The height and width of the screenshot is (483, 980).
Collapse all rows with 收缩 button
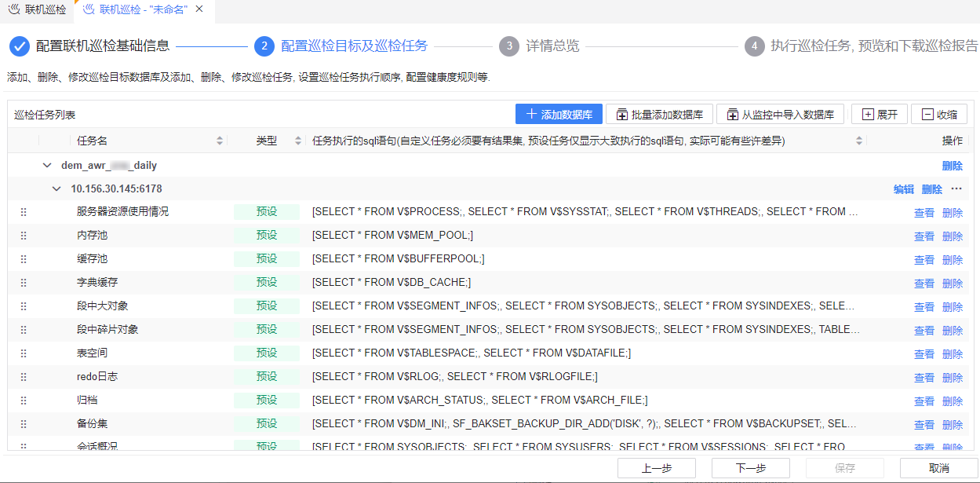pos(939,114)
